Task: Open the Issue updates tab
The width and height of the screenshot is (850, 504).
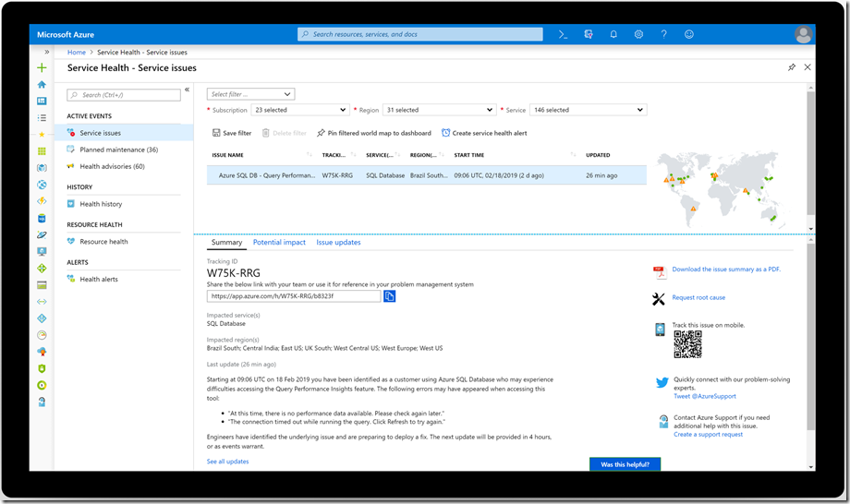Action: 338,243
